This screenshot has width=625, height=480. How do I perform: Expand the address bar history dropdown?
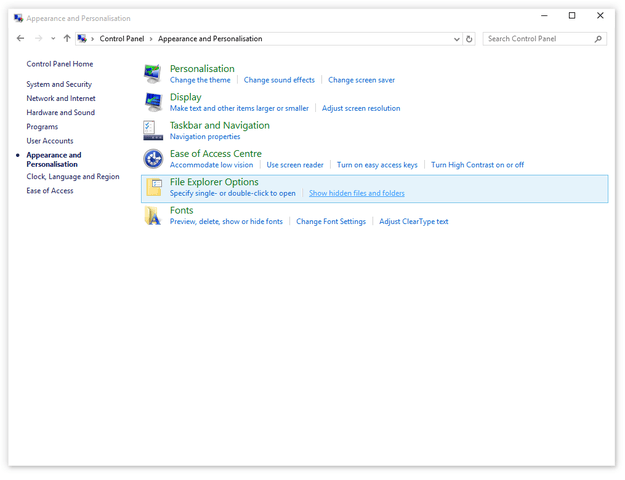click(458, 39)
